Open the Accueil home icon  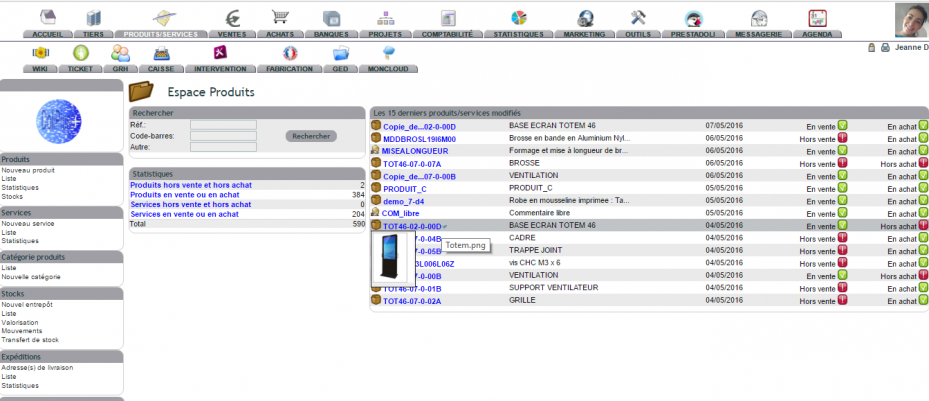(47, 18)
